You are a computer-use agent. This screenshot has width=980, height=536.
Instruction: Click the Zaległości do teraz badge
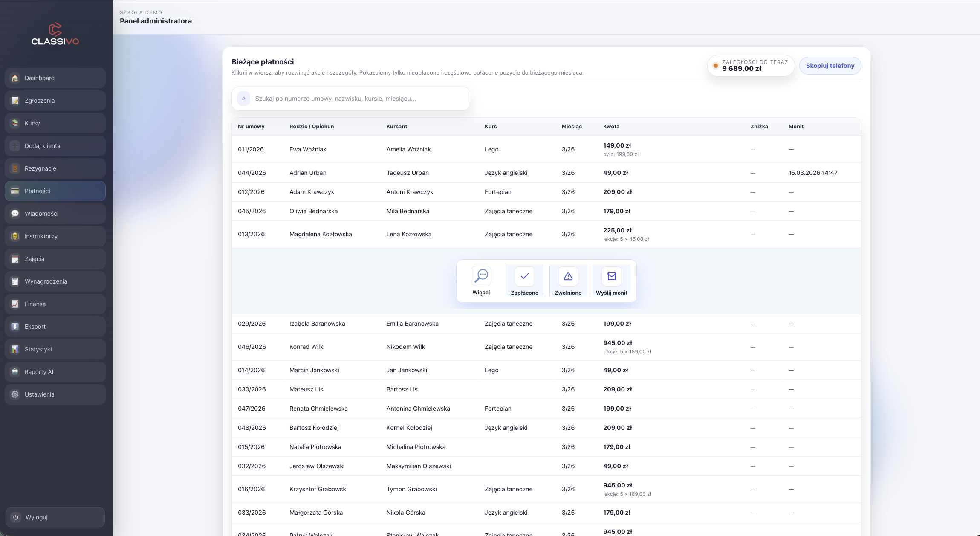tap(751, 66)
